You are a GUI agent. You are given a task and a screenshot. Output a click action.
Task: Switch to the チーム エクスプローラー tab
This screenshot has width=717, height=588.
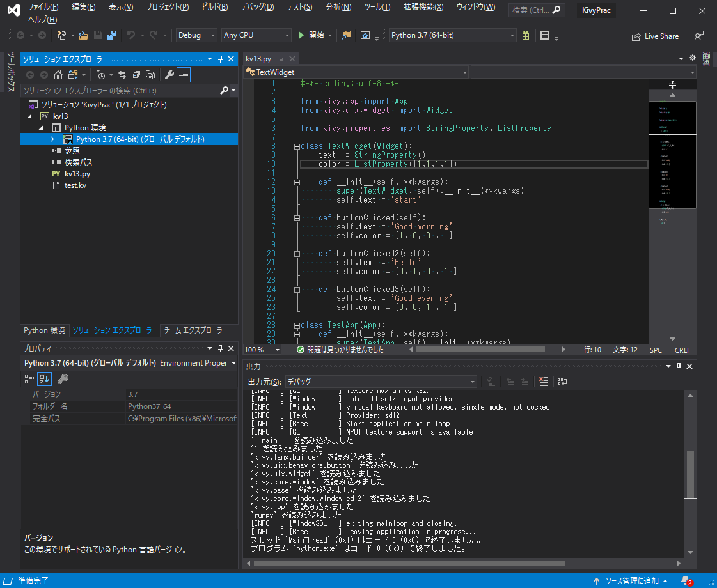coord(195,330)
